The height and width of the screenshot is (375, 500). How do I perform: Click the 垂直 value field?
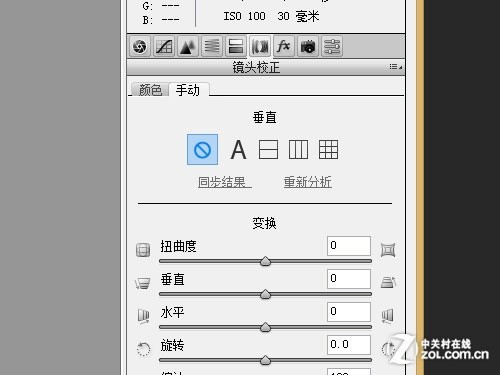[x=349, y=279]
